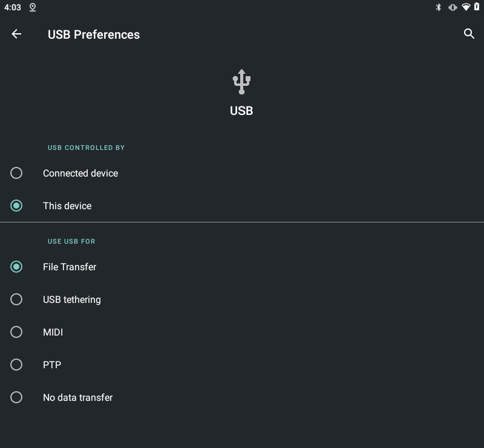Image resolution: width=484 pixels, height=448 pixels.
Task: Tap the search icon in USB Preferences
Action: click(x=469, y=34)
